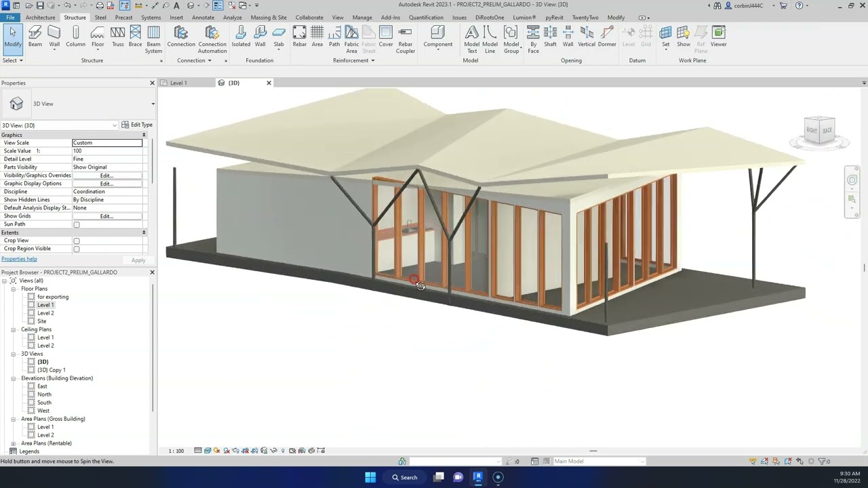Collapse the Ceiling Plans tree node
The height and width of the screenshot is (488, 868).
[14, 329]
